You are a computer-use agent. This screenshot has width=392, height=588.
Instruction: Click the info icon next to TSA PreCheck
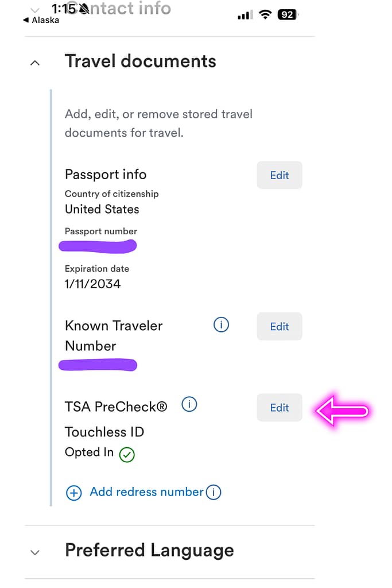[x=189, y=404]
